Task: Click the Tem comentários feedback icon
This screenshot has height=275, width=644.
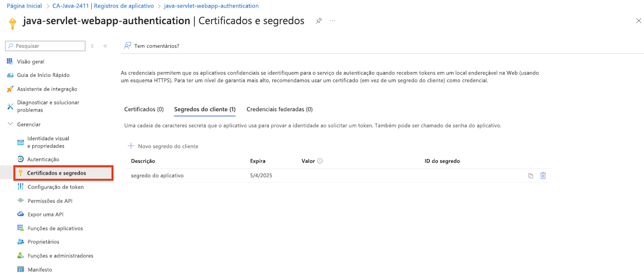Action: pos(127,46)
